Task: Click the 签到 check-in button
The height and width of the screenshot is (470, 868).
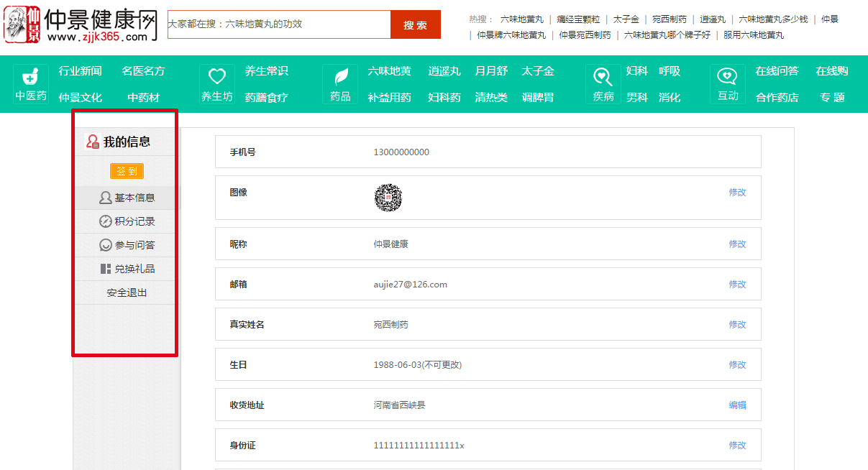Action: pos(127,171)
